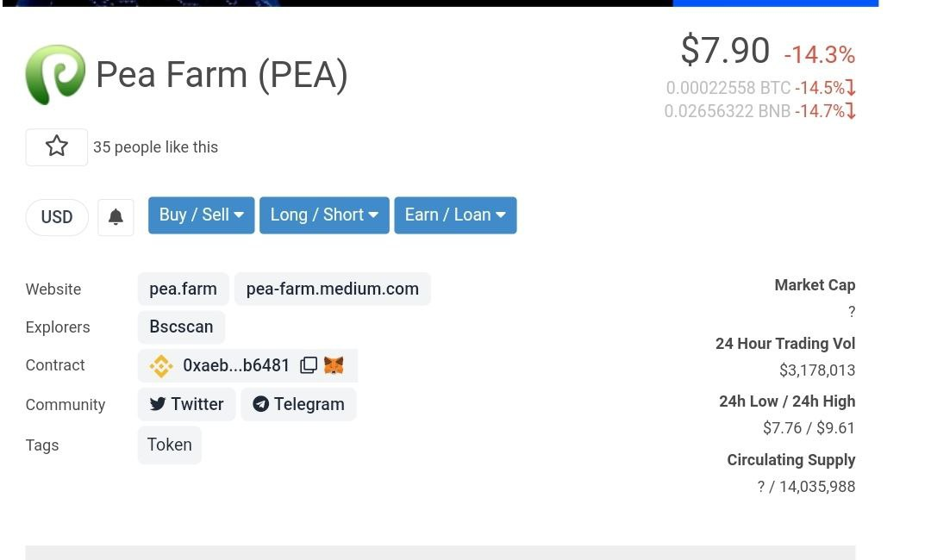Toggle BTC price change arrow
The height and width of the screenshot is (560, 931).
(x=851, y=88)
